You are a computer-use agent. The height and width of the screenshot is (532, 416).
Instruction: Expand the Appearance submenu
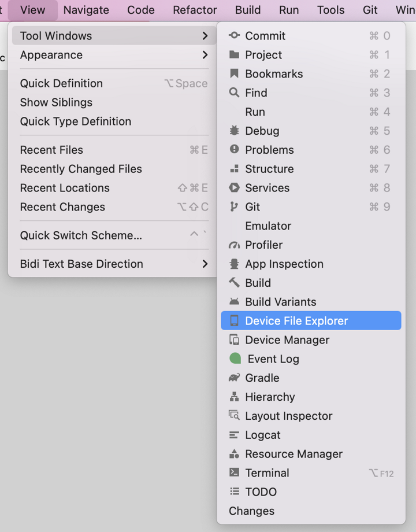tap(205, 55)
